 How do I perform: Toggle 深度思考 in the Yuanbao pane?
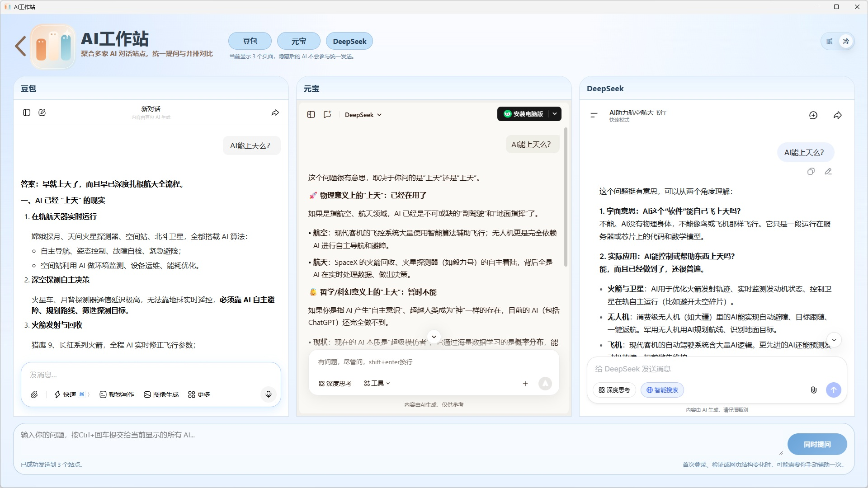(x=335, y=383)
